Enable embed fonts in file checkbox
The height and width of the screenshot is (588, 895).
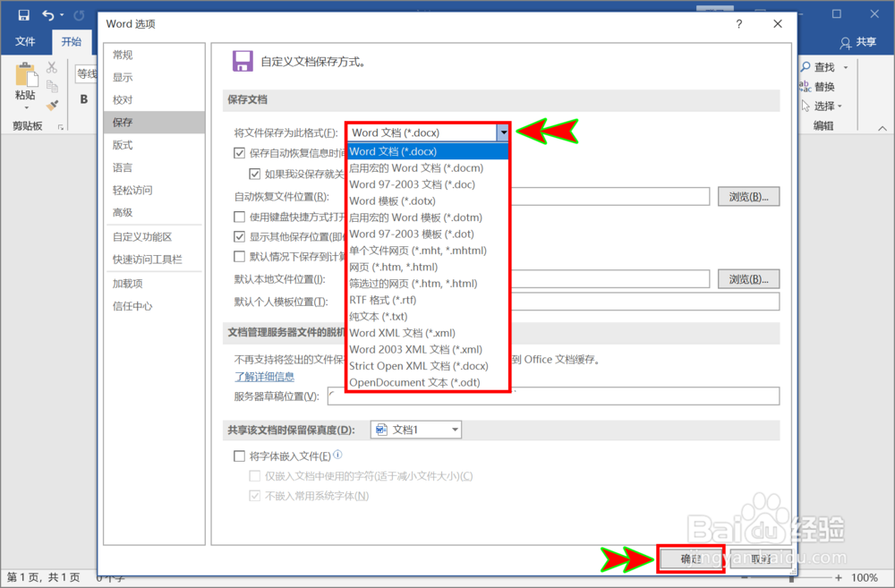240,456
